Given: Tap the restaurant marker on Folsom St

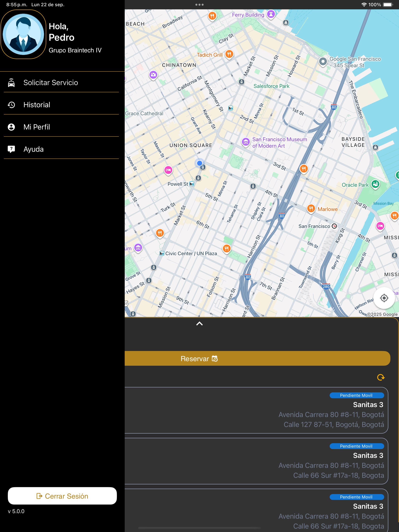Looking at the screenshot, I should point(226,248).
